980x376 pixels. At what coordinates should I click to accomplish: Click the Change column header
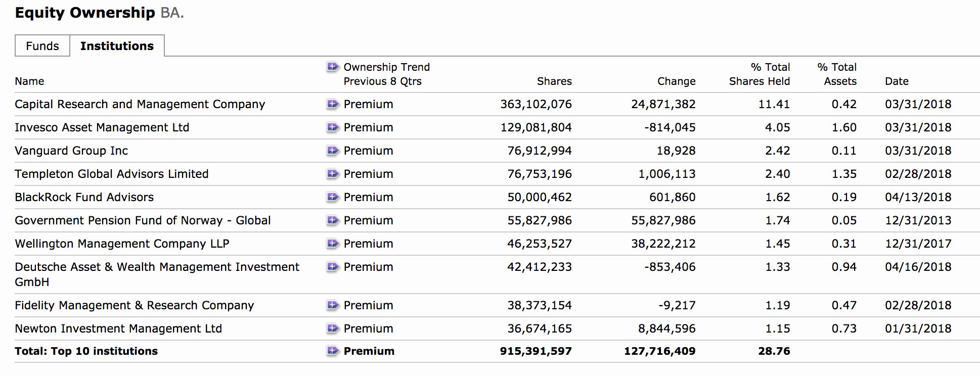[676, 81]
